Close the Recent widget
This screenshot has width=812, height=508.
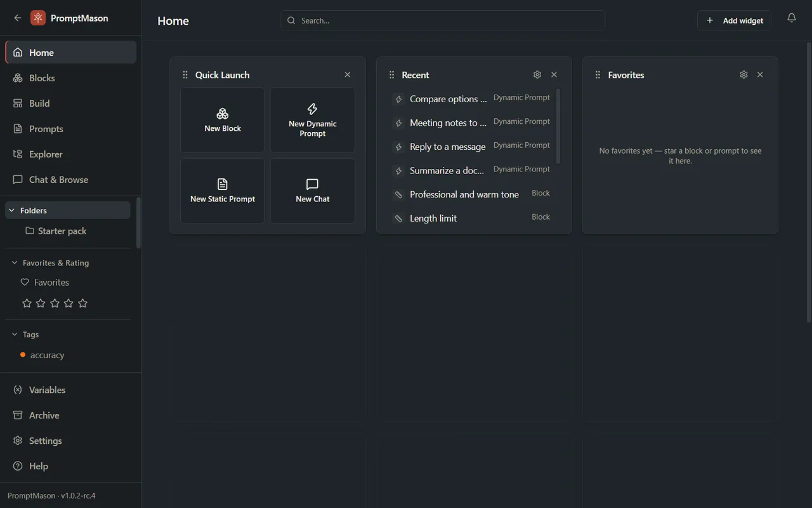[554, 75]
